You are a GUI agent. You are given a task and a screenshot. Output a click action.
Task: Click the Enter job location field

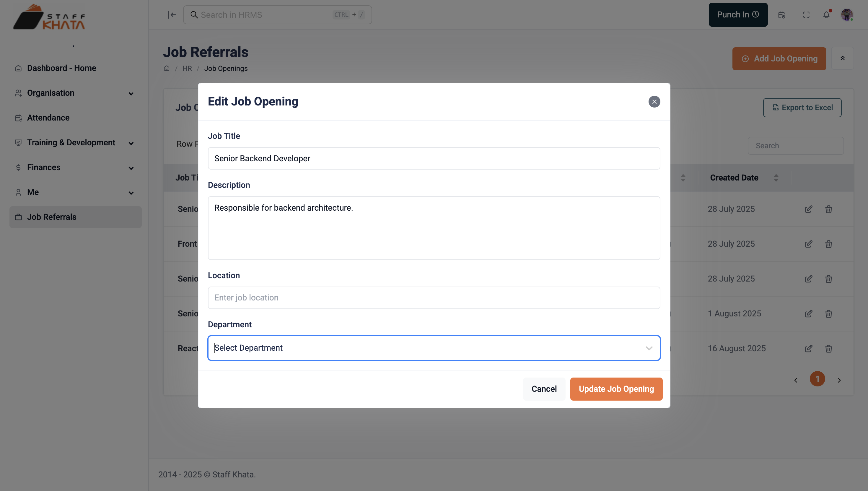point(434,297)
